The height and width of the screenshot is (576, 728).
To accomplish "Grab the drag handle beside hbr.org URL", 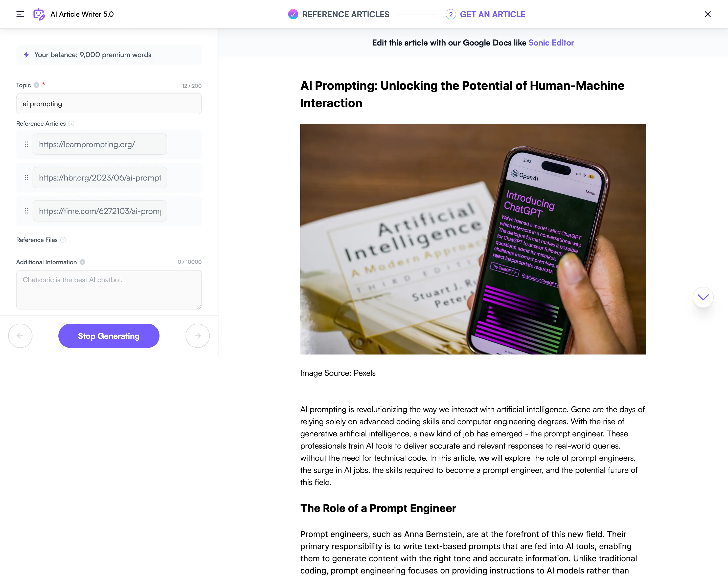I will (26, 178).
